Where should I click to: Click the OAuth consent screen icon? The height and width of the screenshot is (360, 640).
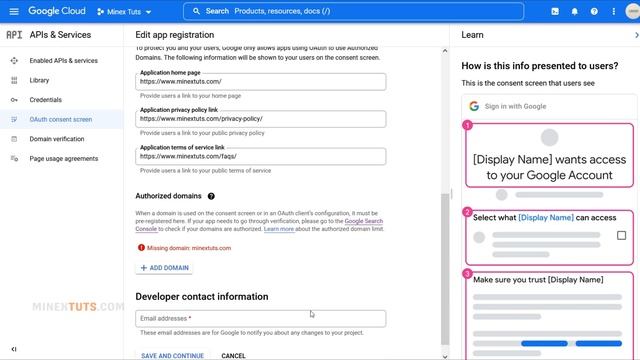[x=14, y=119]
